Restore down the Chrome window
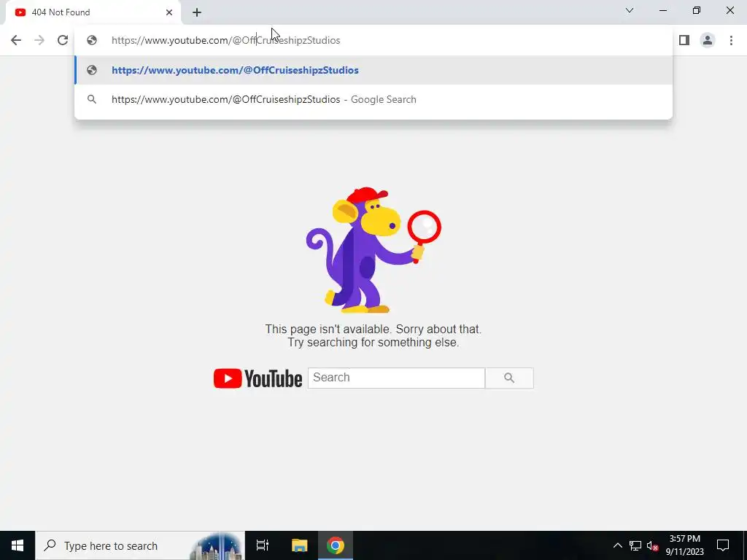Image resolution: width=747 pixels, height=560 pixels. click(x=697, y=10)
